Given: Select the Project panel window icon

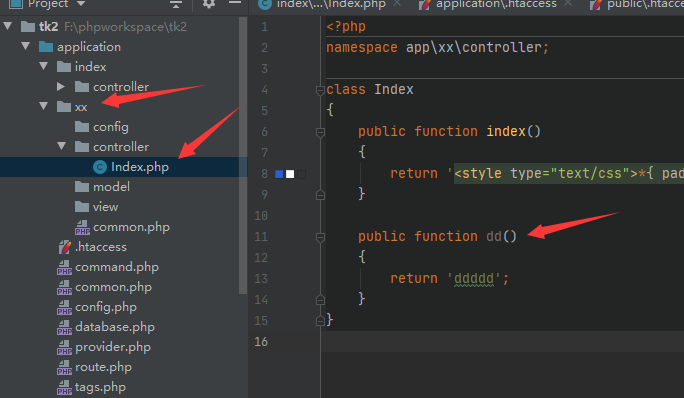Looking at the screenshot, I should (x=16, y=3).
